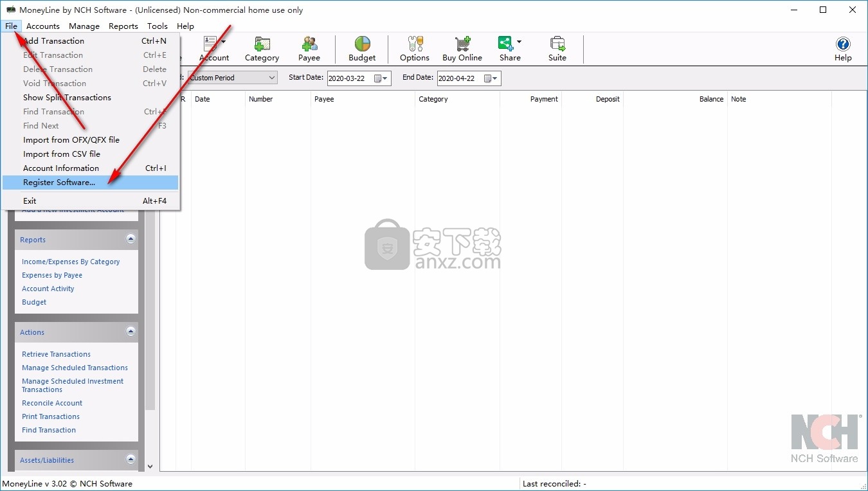
Task: Choose Add Transaction from File menu
Action: click(x=90, y=40)
